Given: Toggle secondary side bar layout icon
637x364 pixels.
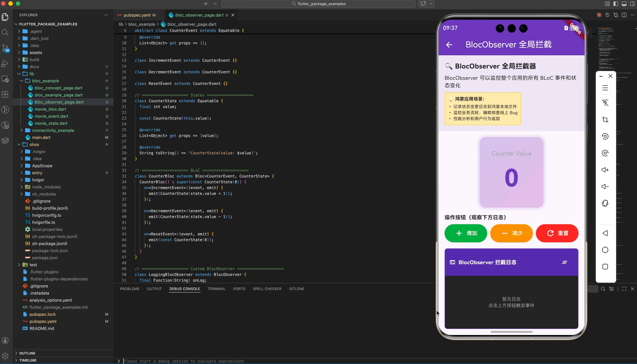Looking at the screenshot, I should click(x=632, y=4).
